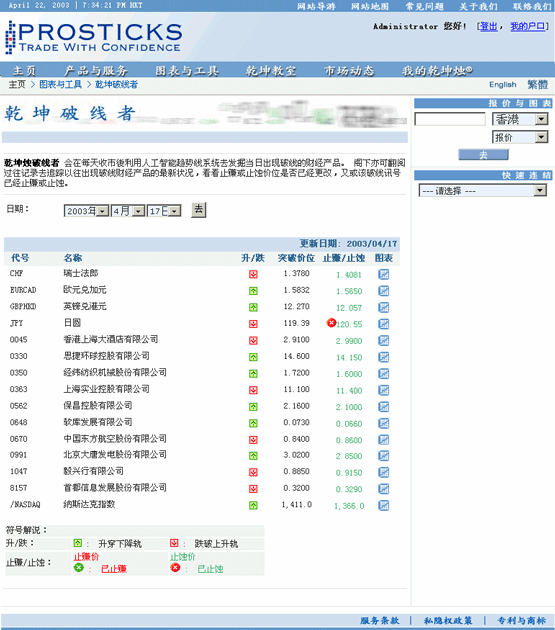The width and height of the screenshot is (555, 630).
Task: Open 专利与商标 footer link
Action: (x=522, y=621)
